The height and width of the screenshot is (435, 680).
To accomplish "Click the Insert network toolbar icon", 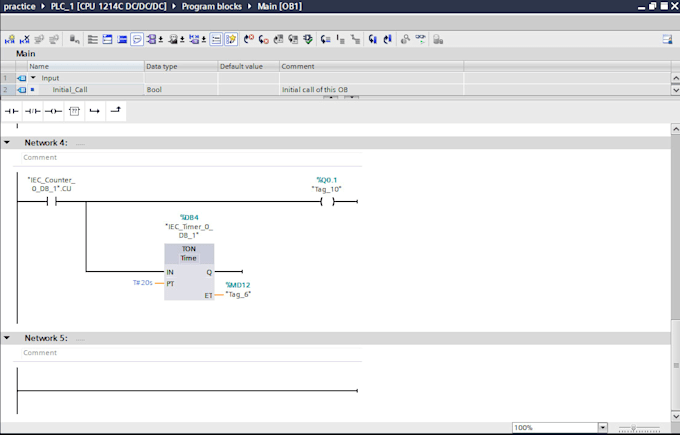I will [10, 40].
